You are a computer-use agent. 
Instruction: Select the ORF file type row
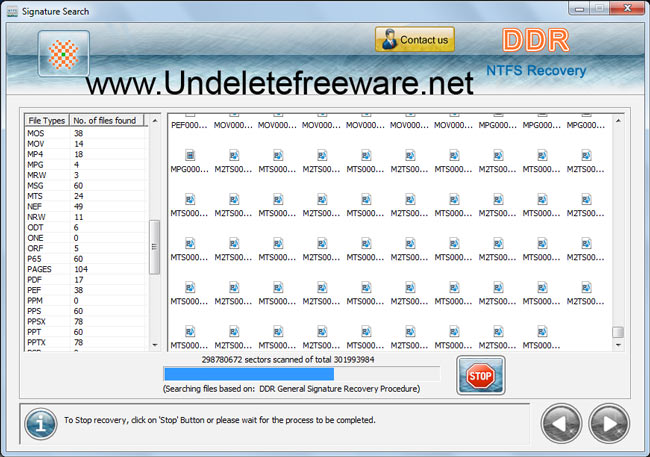pyautogui.click(x=86, y=248)
